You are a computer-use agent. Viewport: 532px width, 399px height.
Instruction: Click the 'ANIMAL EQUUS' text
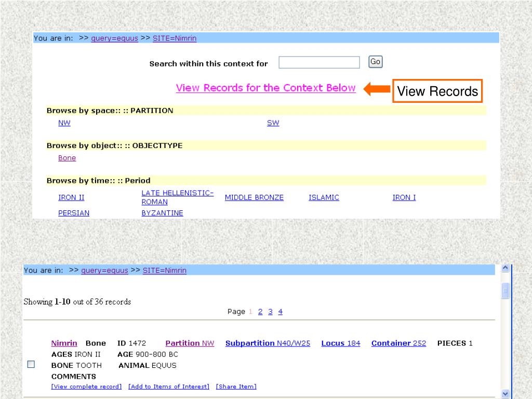coord(147,365)
